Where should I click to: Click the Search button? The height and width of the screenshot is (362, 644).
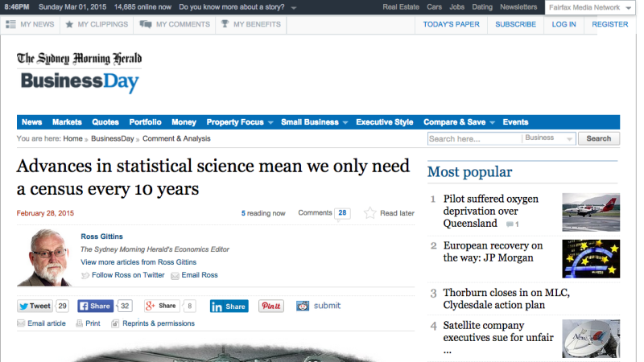(599, 138)
